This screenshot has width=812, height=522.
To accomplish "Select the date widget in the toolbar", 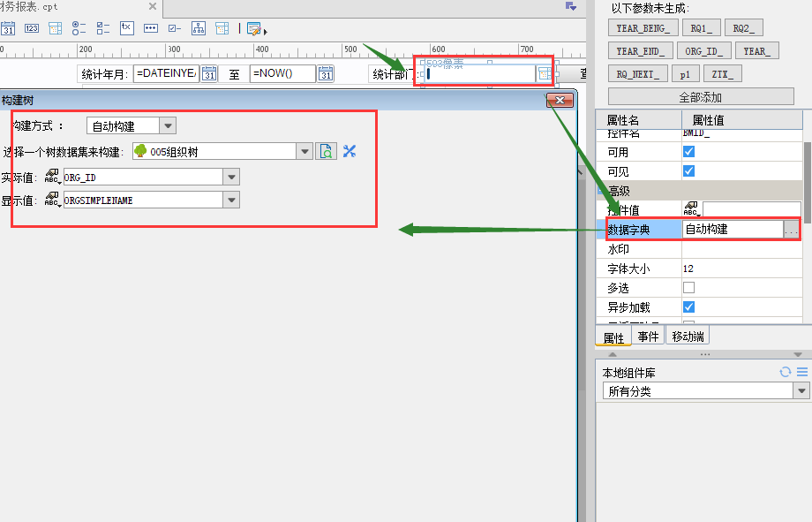I will pyautogui.click(x=8, y=28).
